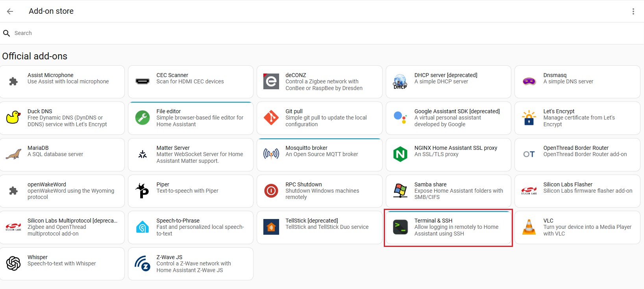The height and width of the screenshot is (289, 644).
Task: Click 'Expose Home Assistant folders' description
Action: (459, 194)
